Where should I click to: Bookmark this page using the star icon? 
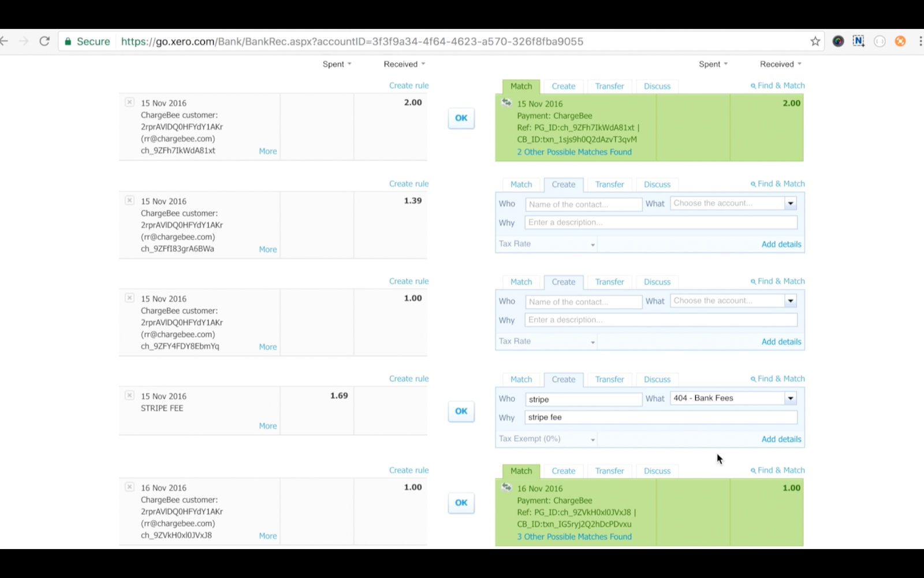coord(815,41)
